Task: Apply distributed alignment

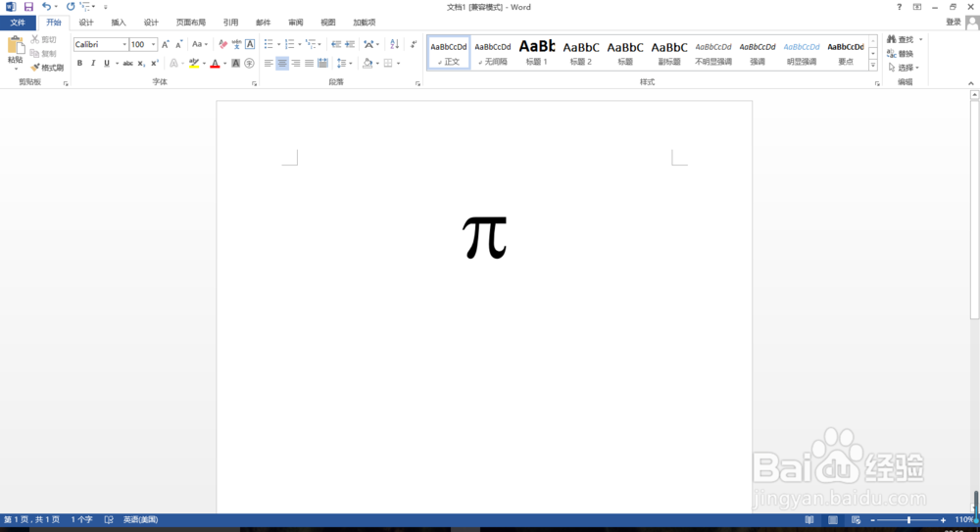Action: 322,63
